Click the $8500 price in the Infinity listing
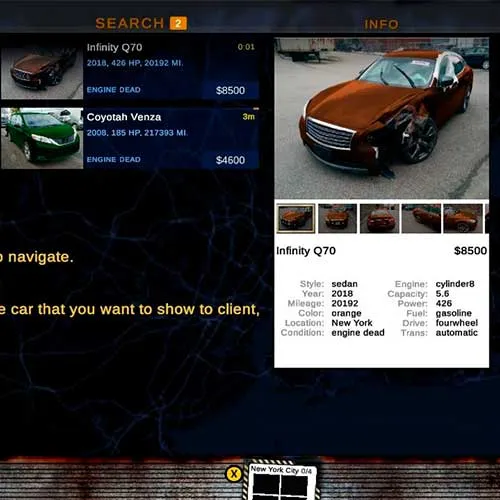500x500 pixels. [230, 90]
